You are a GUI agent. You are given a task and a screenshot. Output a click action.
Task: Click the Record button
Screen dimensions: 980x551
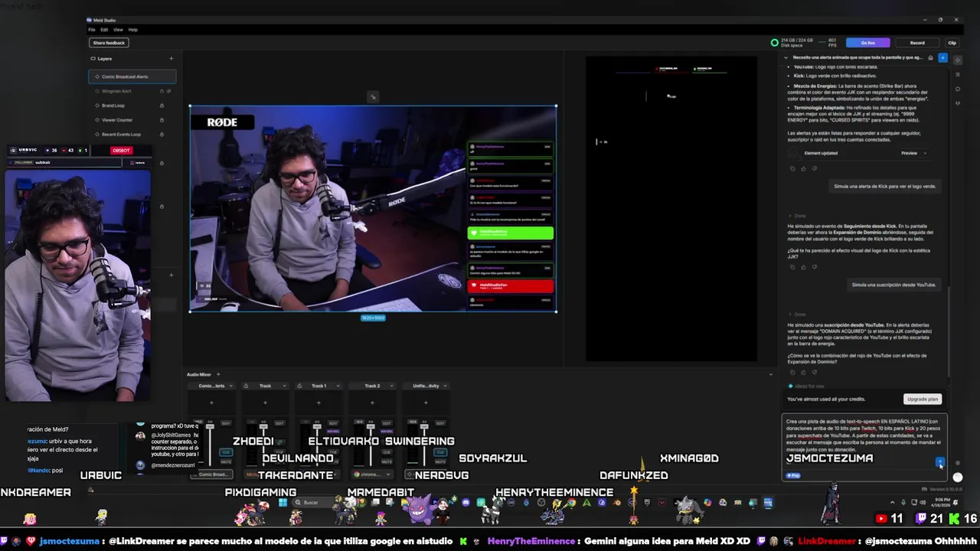(917, 43)
